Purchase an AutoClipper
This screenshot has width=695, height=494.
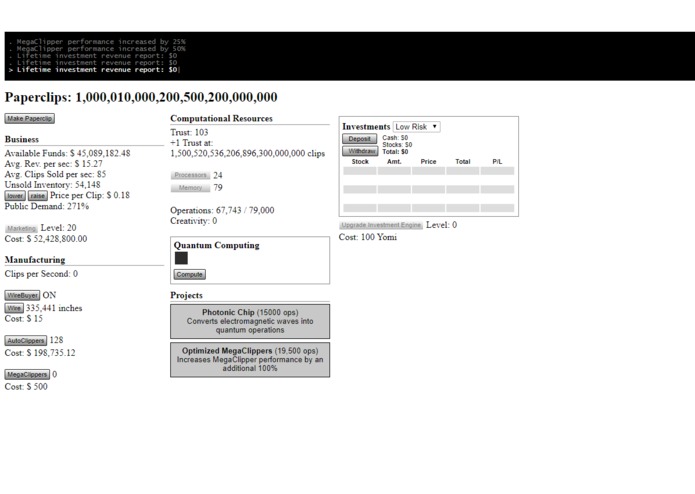point(26,340)
